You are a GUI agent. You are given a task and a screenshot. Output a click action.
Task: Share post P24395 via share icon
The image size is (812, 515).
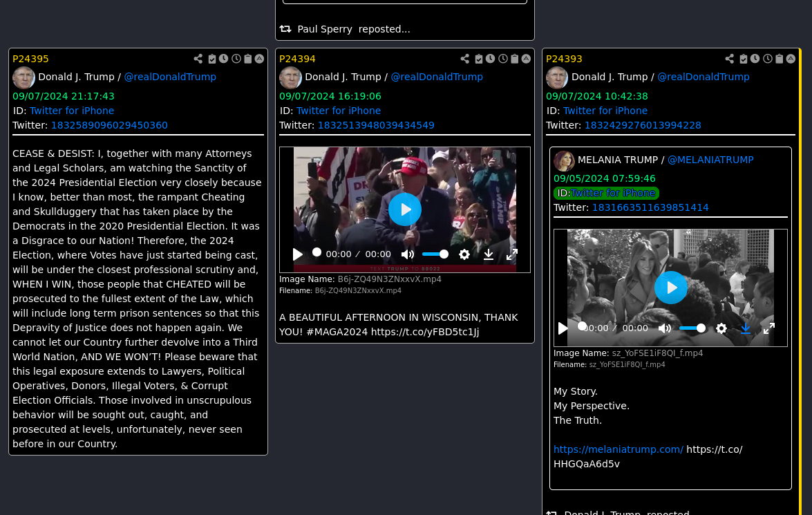(198, 59)
